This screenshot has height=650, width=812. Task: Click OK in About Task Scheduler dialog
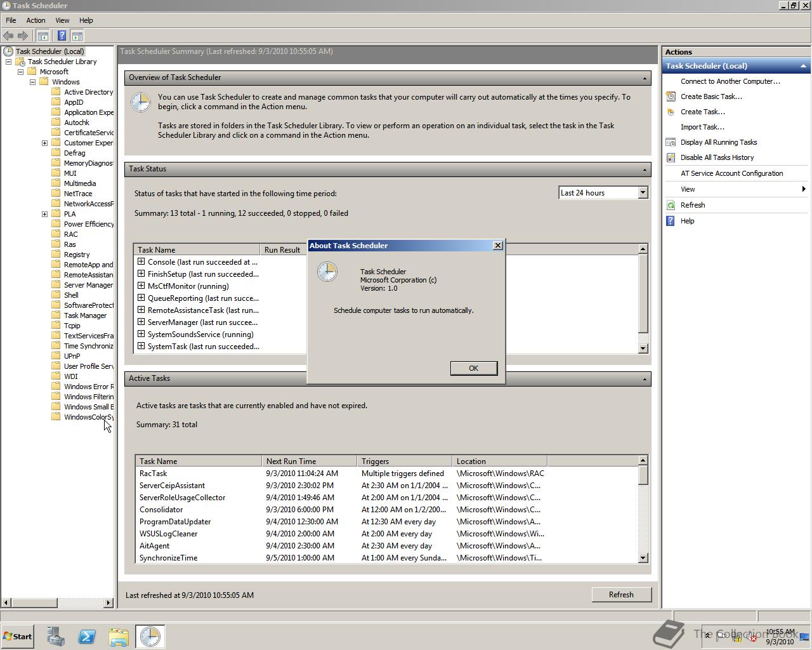(x=473, y=368)
